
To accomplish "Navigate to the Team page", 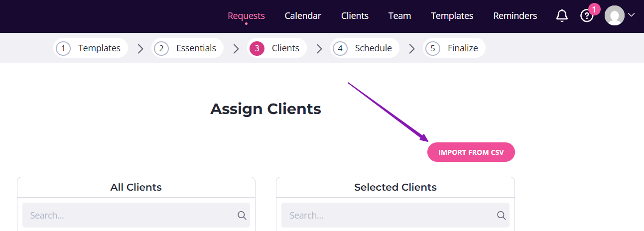I will [399, 16].
